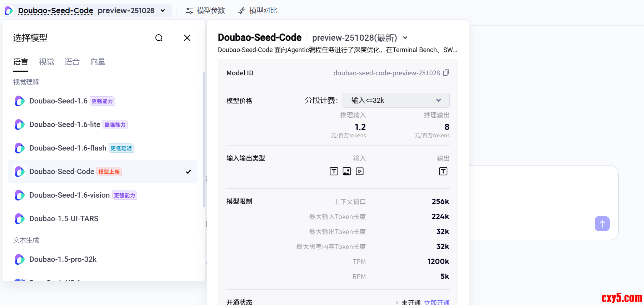Switch to the 视觉 tab
The image size is (644, 305).
(x=46, y=62)
